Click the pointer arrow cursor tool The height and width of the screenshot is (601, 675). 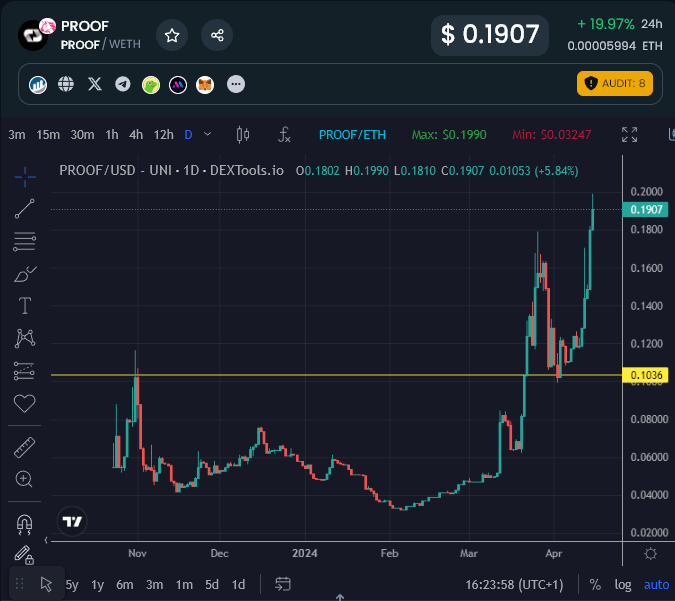click(x=46, y=584)
